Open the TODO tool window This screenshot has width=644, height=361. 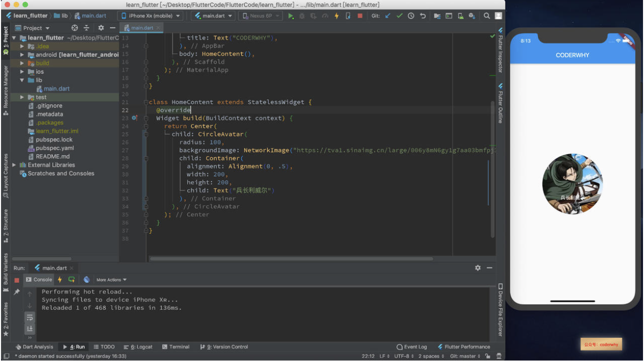pyautogui.click(x=104, y=347)
